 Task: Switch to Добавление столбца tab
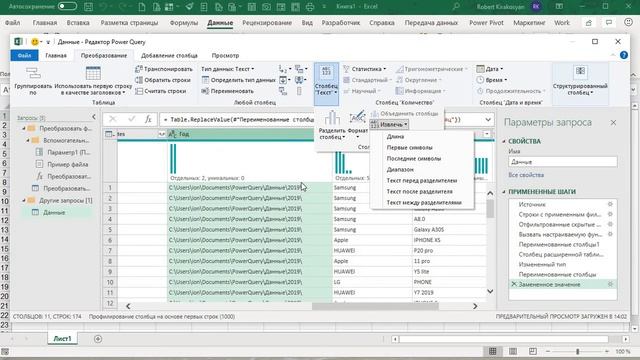point(169,55)
